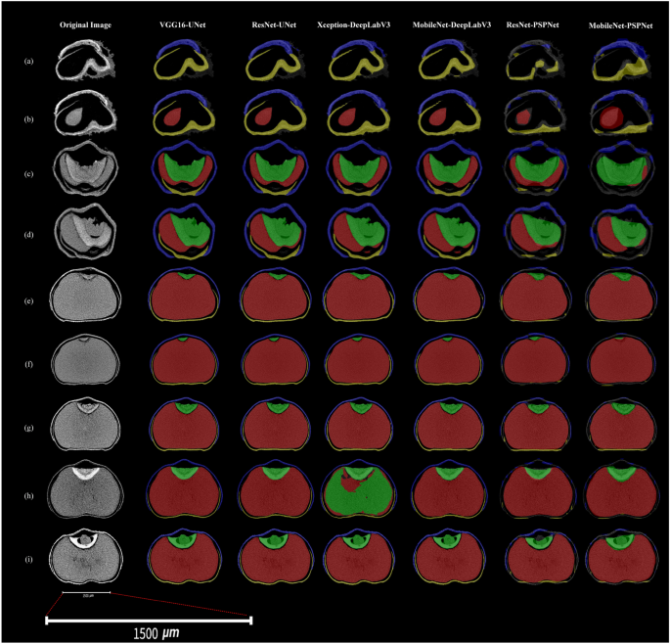This screenshot has width=670, height=644.
Task: Click the row label (c)
Action: (x=28, y=174)
